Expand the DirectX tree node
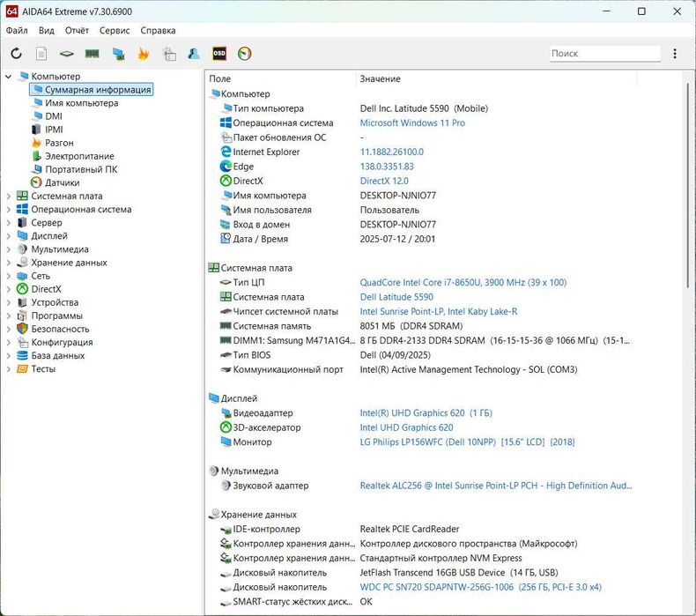696x616 pixels. coord(8,289)
